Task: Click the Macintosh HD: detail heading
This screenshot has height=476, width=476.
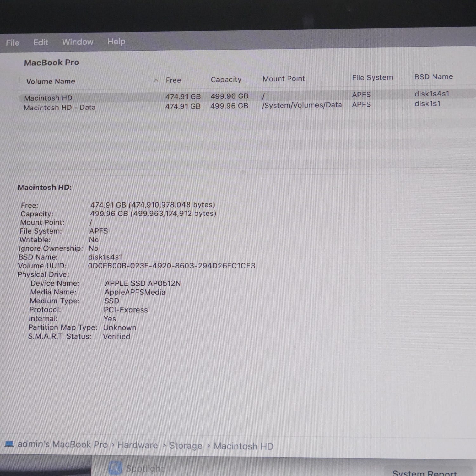Action: (x=45, y=188)
